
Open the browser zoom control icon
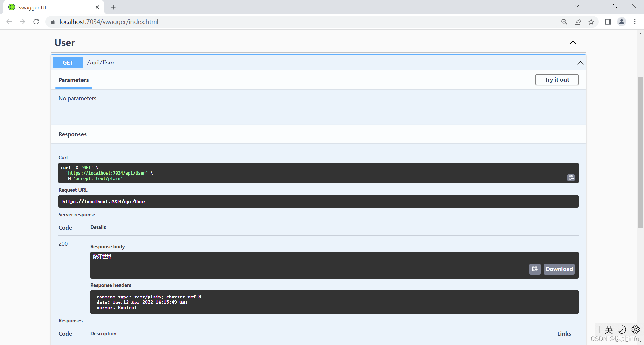564,22
